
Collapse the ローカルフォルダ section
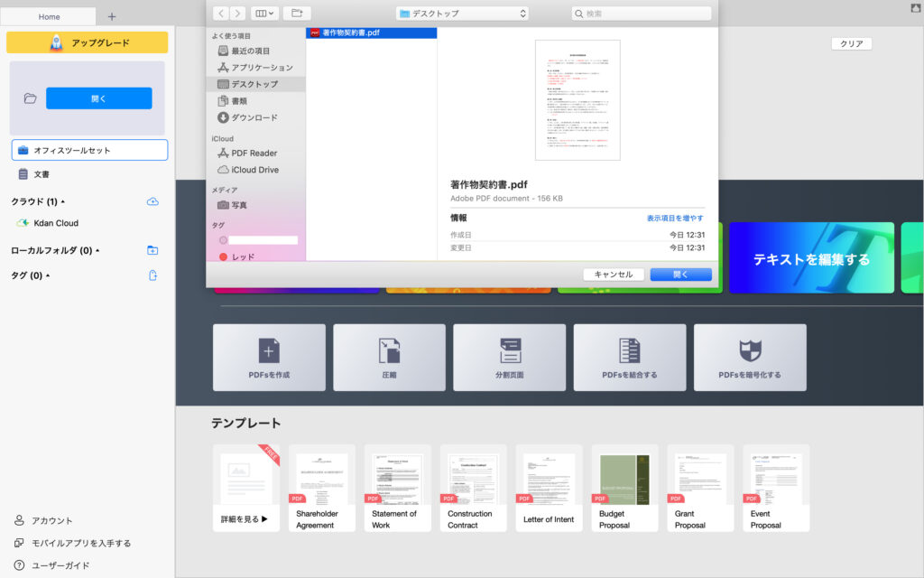(97, 250)
